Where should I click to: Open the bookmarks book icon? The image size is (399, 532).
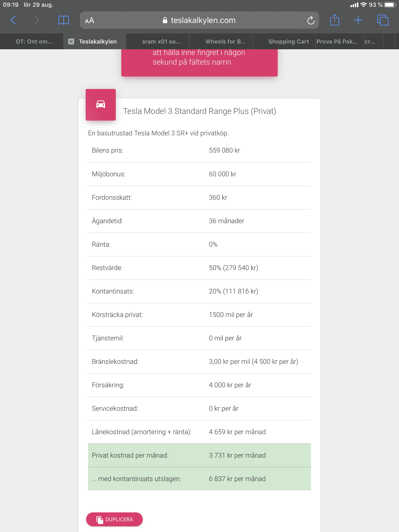click(x=63, y=20)
